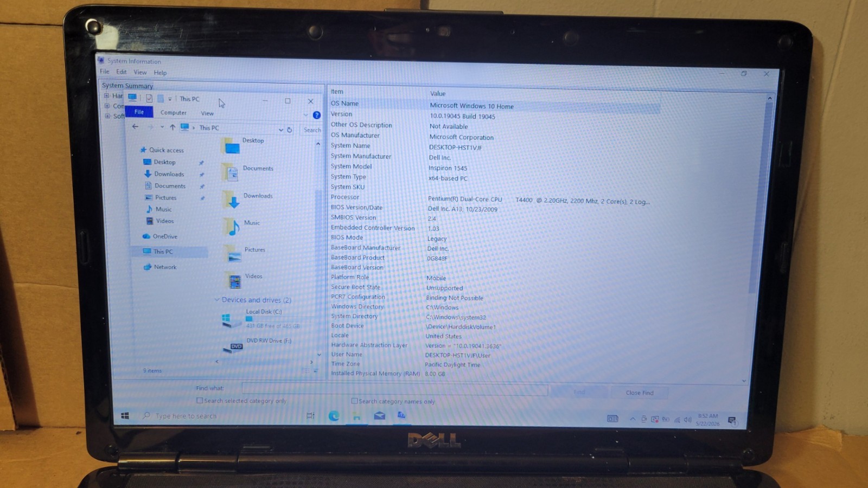Open Task View on the taskbar
The height and width of the screenshot is (488, 868).
[310, 416]
